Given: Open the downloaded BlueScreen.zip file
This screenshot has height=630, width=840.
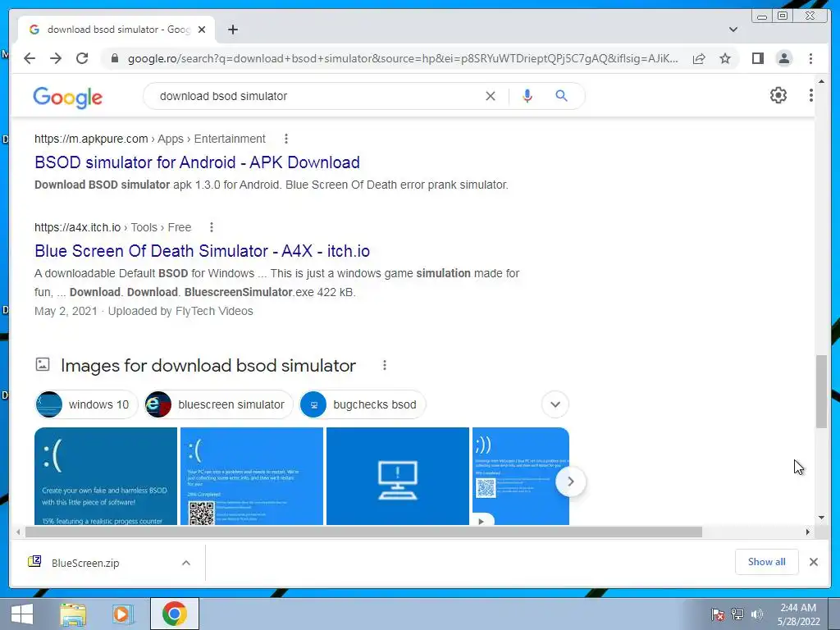Looking at the screenshot, I should [x=85, y=563].
